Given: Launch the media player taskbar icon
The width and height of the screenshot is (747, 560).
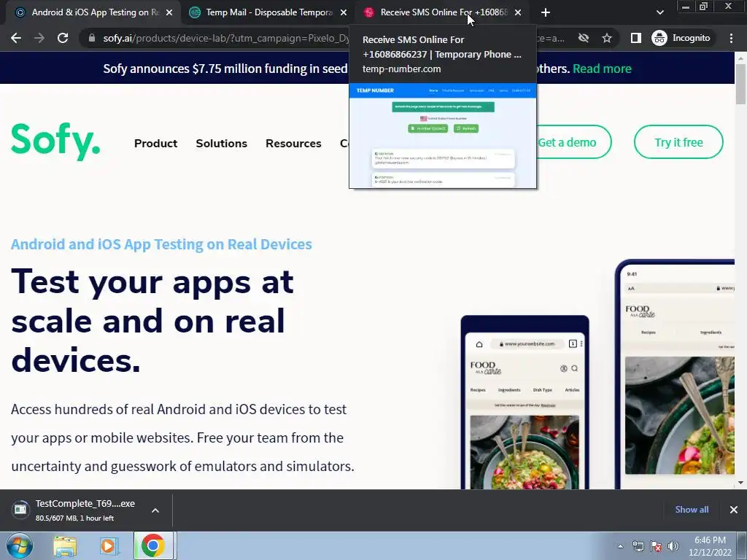Looking at the screenshot, I should coord(108,546).
